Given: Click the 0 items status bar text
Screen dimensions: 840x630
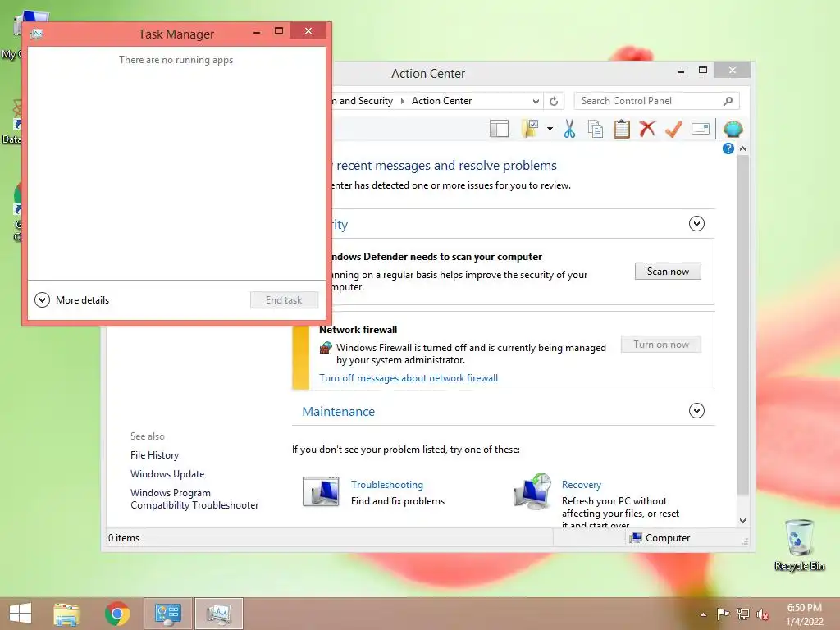Looking at the screenshot, I should pos(124,538).
